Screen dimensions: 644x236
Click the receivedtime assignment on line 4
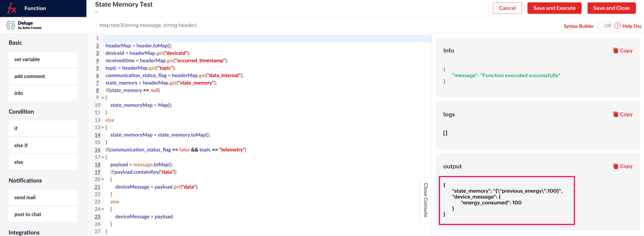point(167,61)
